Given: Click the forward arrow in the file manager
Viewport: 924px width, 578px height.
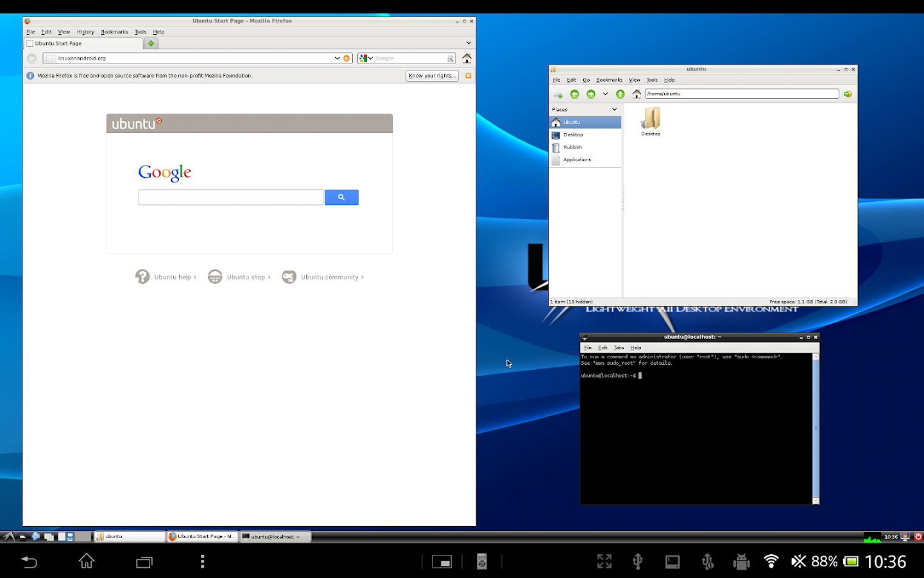Looking at the screenshot, I should [x=590, y=93].
